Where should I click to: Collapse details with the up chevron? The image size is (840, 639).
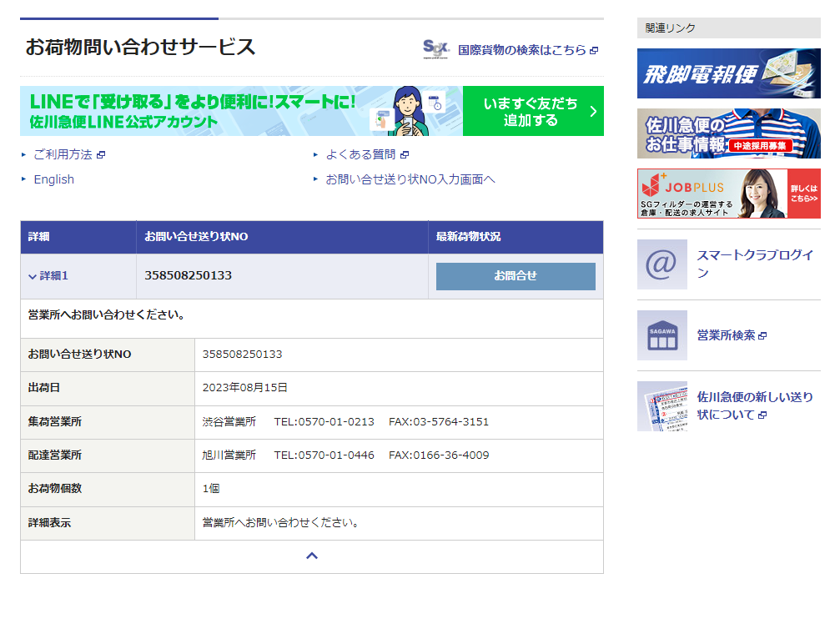312,556
